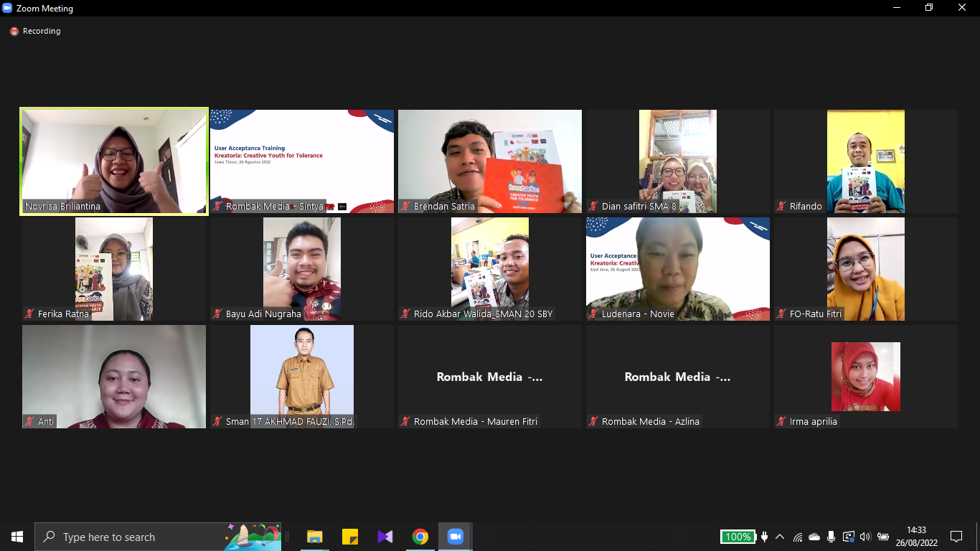The image size is (980, 551).
Task: Click the battery charging icon in the system tray
Action: [883, 537]
